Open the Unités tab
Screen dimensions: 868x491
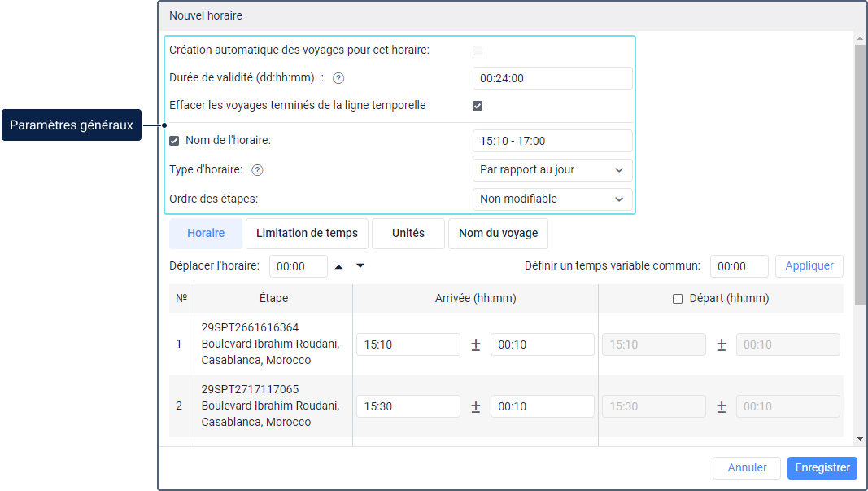408,234
